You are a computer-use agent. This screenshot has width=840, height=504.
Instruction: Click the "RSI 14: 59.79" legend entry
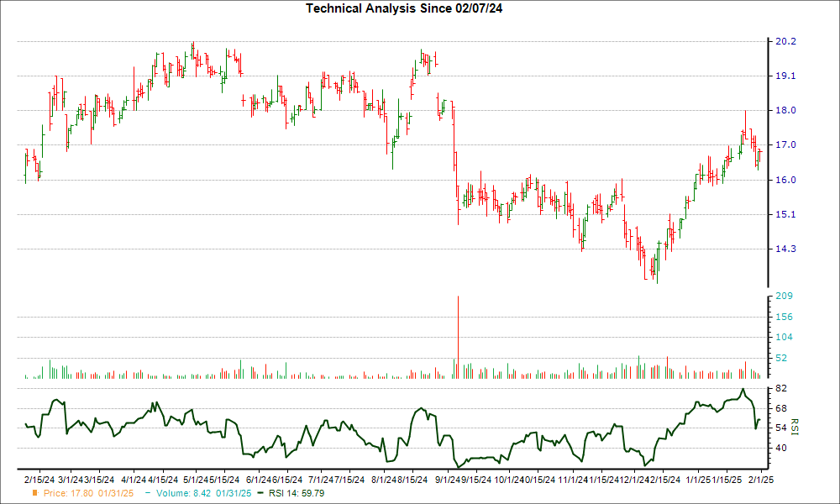(297, 493)
